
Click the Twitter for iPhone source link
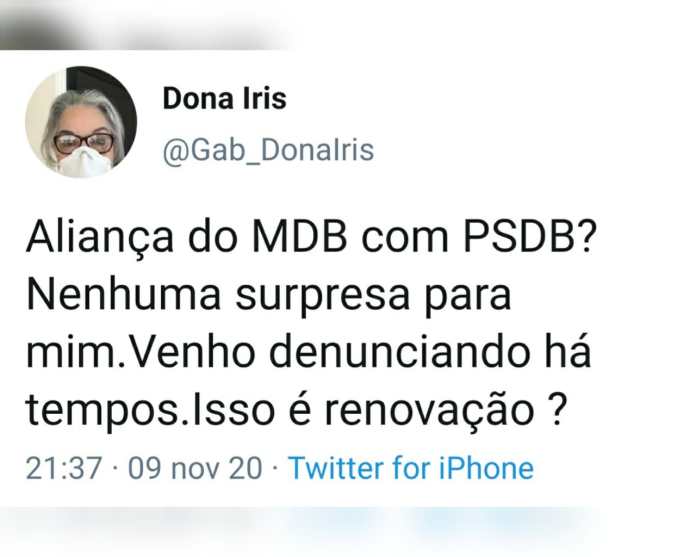tap(411, 468)
